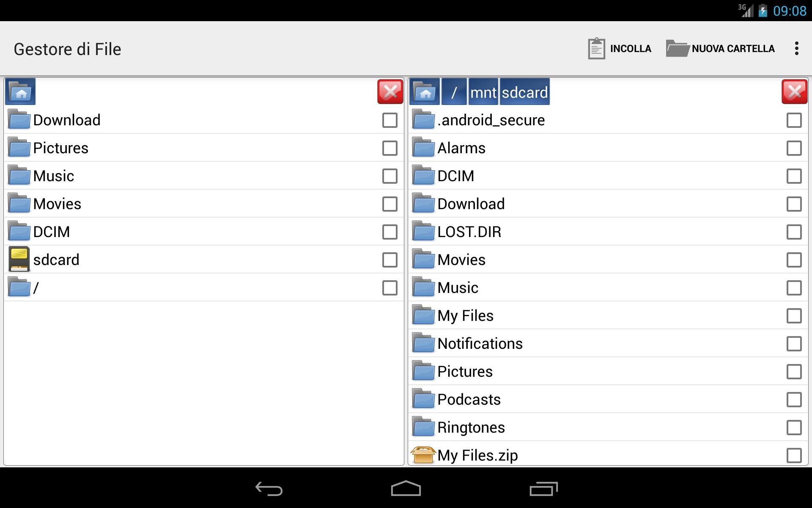Open the overflow menu with three dots
This screenshot has height=508, width=812.
pyautogui.click(x=797, y=49)
